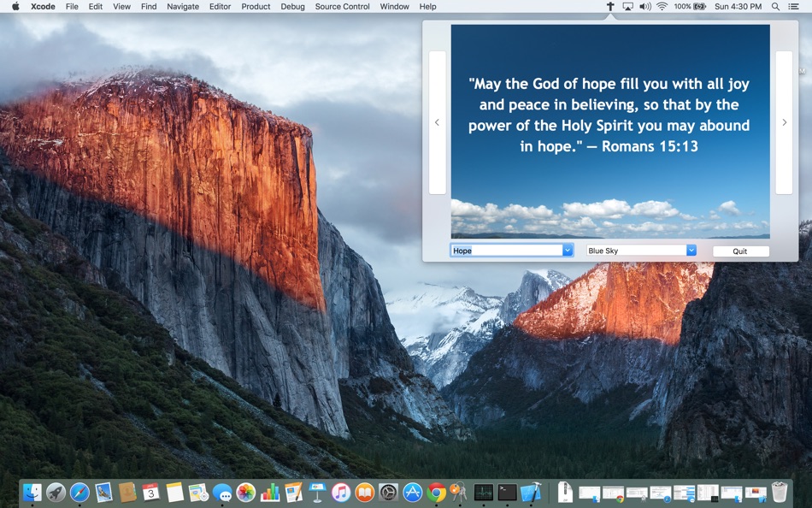This screenshot has width=812, height=508.
Task: Open Pages in the Dock
Action: [294, 493]
